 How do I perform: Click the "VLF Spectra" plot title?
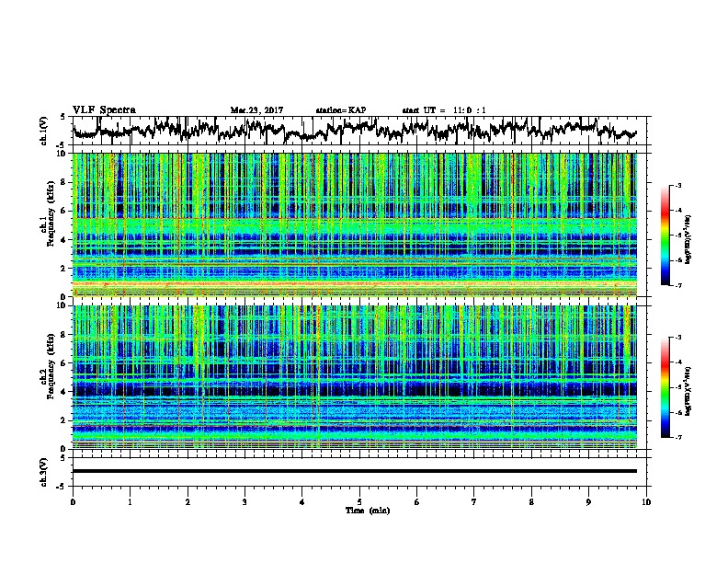[x=104, y=110]
